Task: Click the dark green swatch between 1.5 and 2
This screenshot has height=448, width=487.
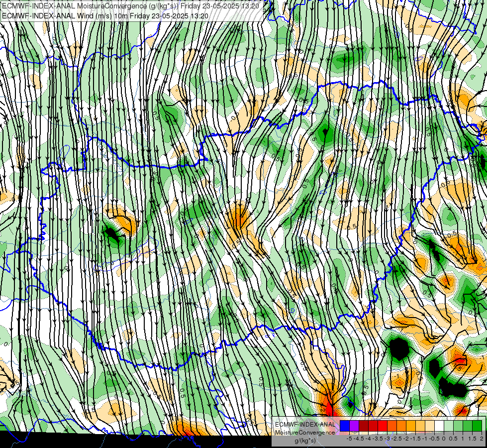Action: tap(477, 426)
